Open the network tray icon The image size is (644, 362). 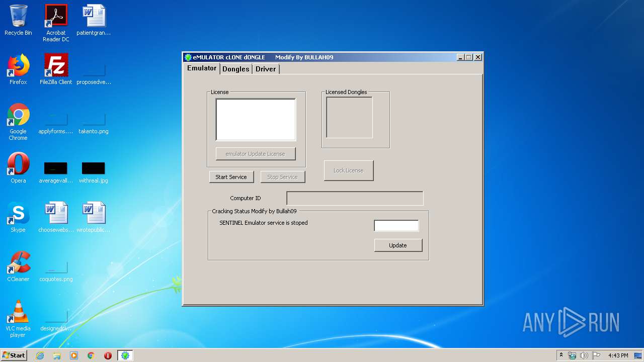(572, 355)
